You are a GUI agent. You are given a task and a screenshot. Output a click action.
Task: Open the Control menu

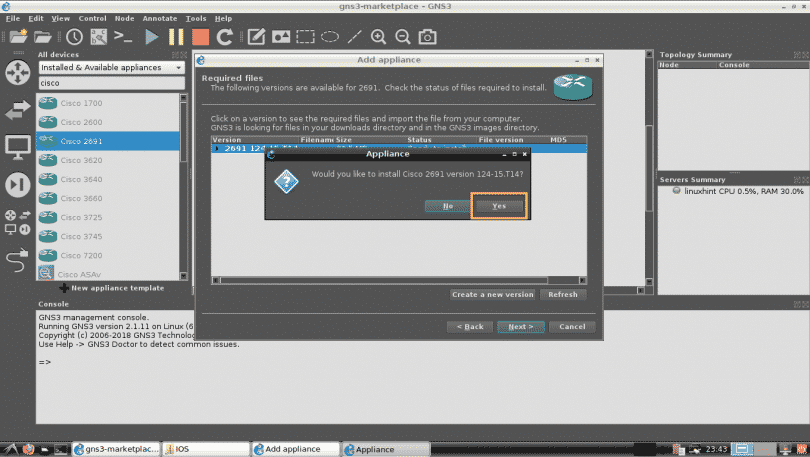92,18
